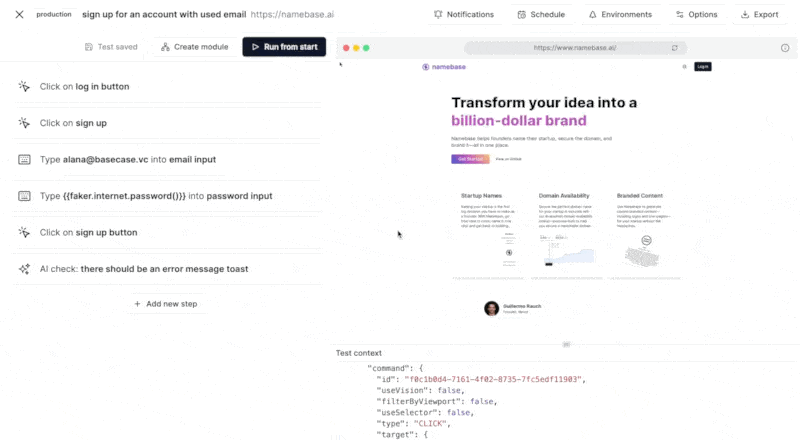Click cursor icon of sign up button step
Image resolution: width=800 pixels, height=440 pixels.
click(x=24, y=232)
